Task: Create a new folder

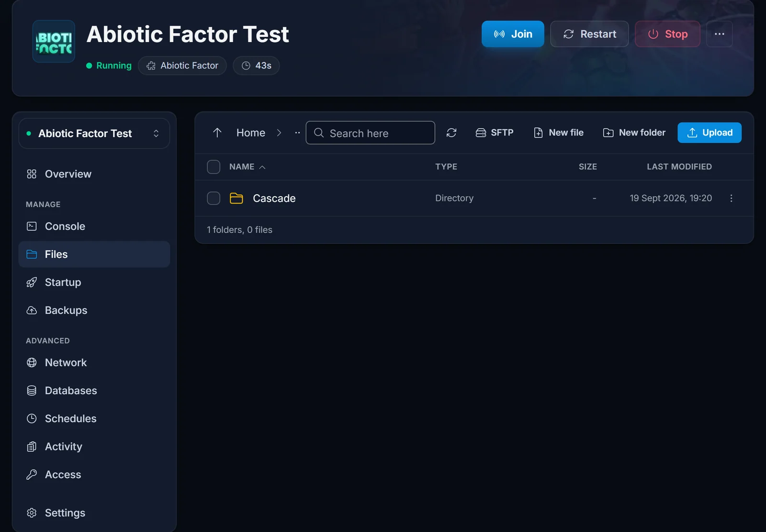Action: pos(634,133)
